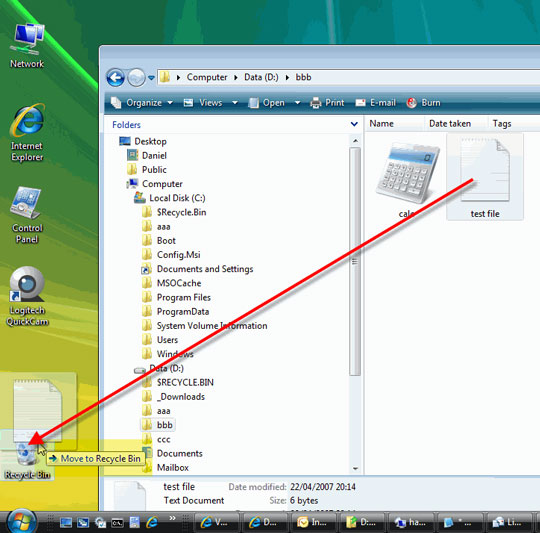Expand the quick launch overflow chevron
The width and height of the screenshot is (540, 533).
pos(172,519)
